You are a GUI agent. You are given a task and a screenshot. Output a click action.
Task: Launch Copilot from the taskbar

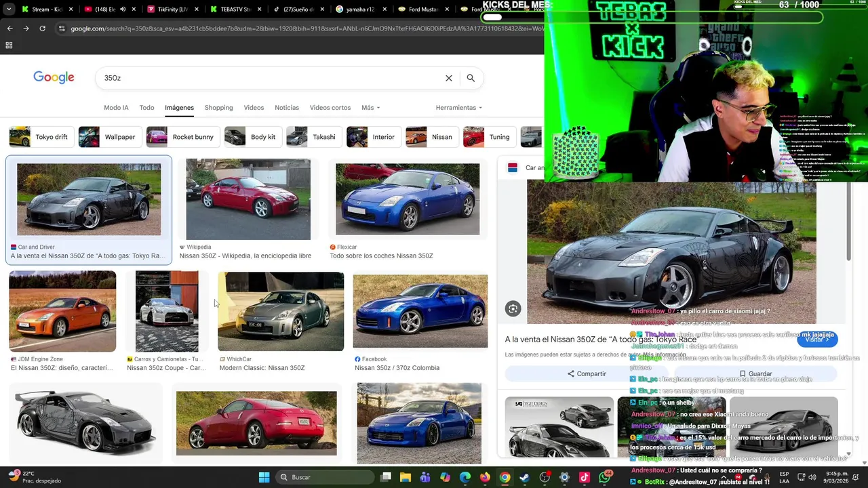[445, 477]
